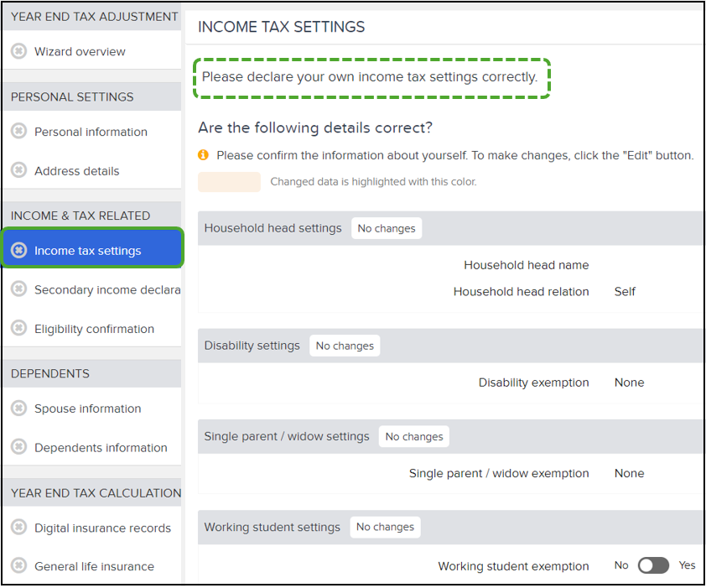
Task: Click No changes badge for Disability settings
Action: tap(345, 346)
